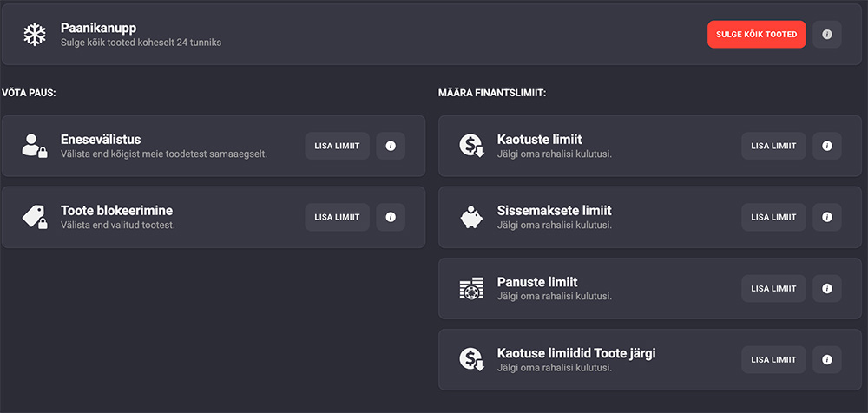868x413 pixels.
Task: Open info icon for Sissemaksete limiit
Action: 826,217
